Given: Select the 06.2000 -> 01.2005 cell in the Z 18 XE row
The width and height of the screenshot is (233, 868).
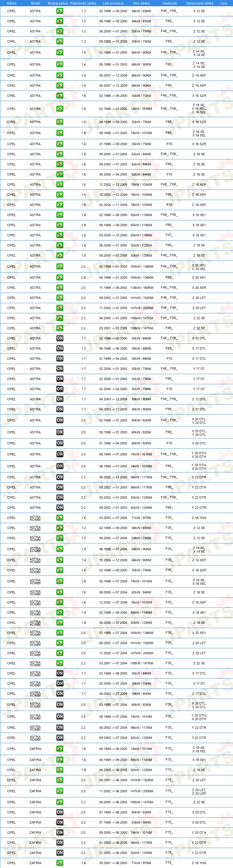Looking at the screenshot, I should 113,245.
